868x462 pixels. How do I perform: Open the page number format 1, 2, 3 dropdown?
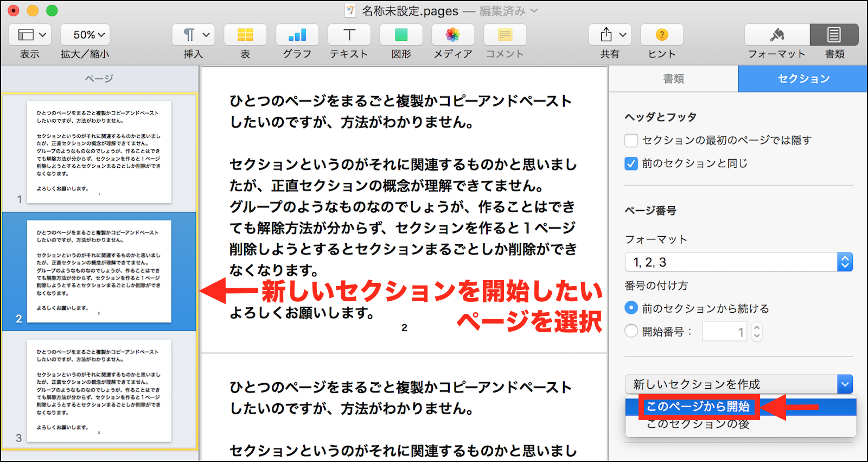739,262
